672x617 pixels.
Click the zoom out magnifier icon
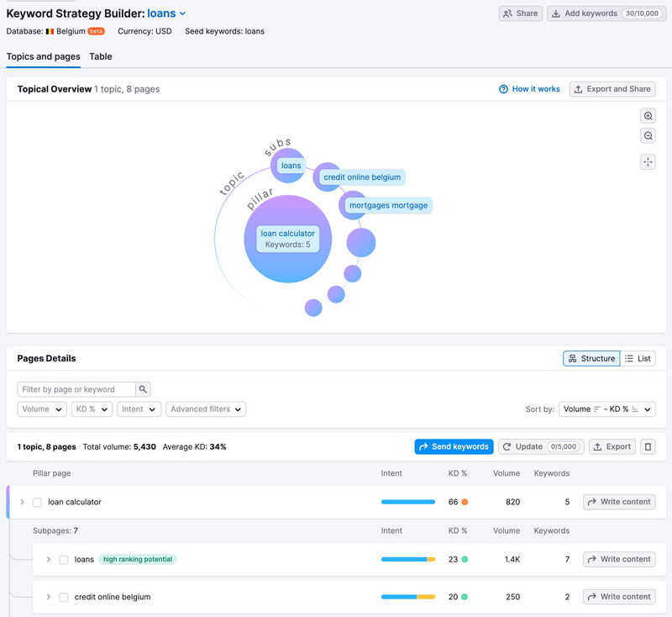pyautogui.click(x=648, y=136)
